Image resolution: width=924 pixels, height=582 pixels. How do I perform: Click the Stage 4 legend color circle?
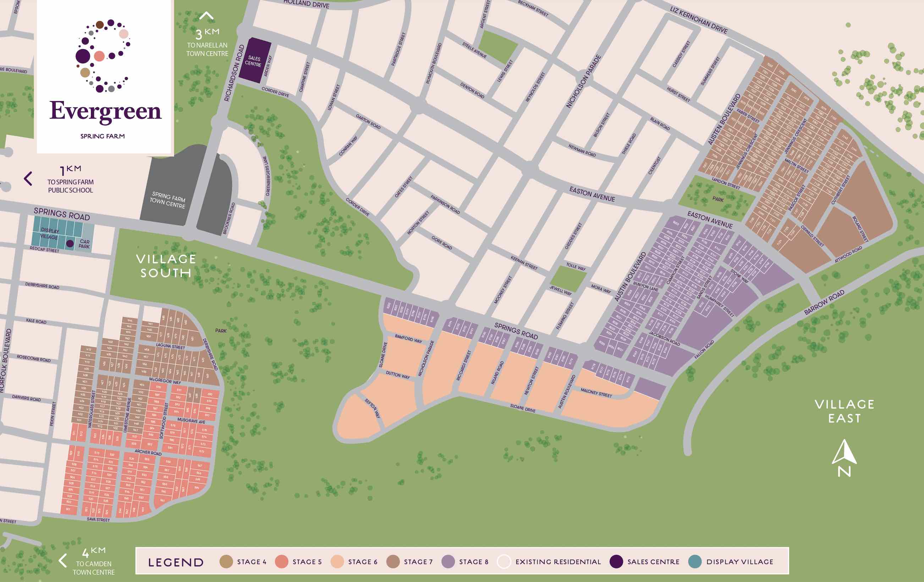point(226,562)
